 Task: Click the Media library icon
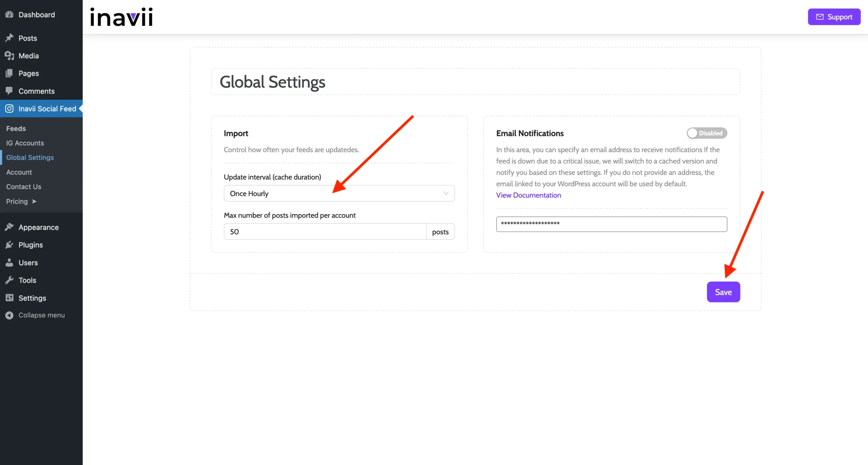(9, 56)
